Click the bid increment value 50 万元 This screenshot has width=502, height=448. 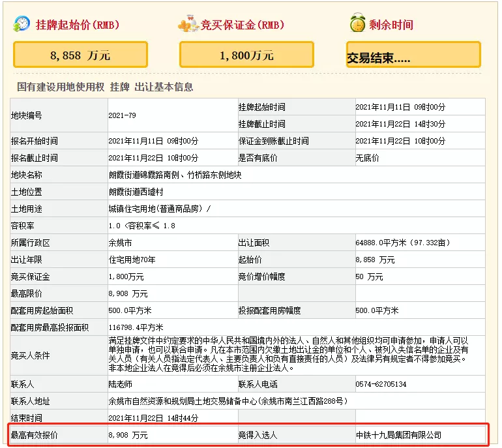click(x=369, y=276)
